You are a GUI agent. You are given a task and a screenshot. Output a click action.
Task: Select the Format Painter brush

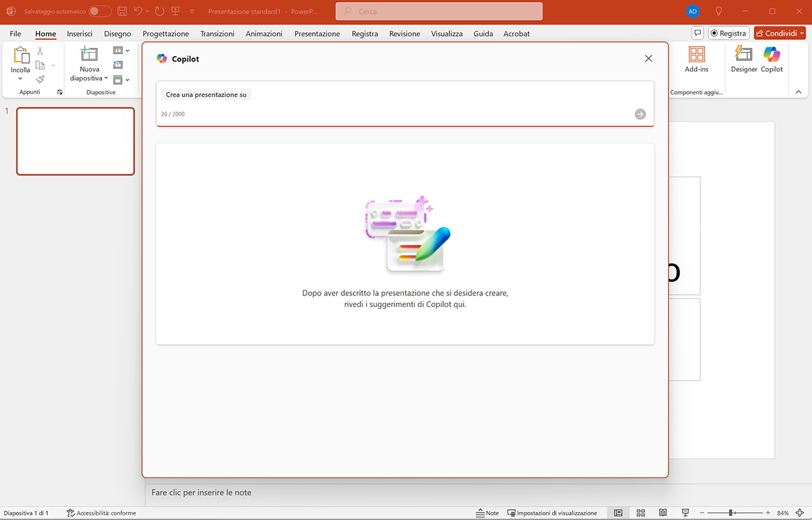[40, 79]
